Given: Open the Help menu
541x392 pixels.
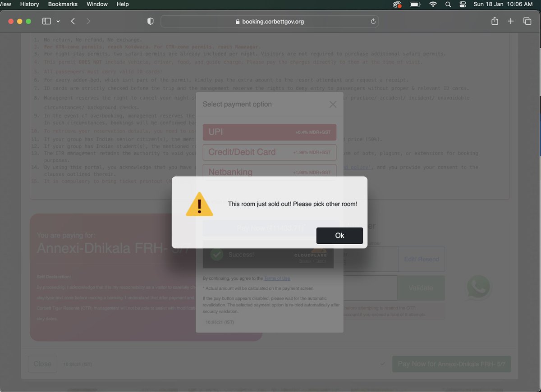Looking at the screenshot, I should tap(123, 4).
